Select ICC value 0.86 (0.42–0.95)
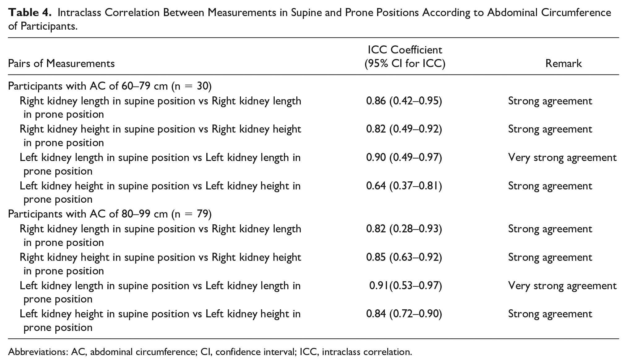This screenshot has width=627, height=364. point(404,101)
